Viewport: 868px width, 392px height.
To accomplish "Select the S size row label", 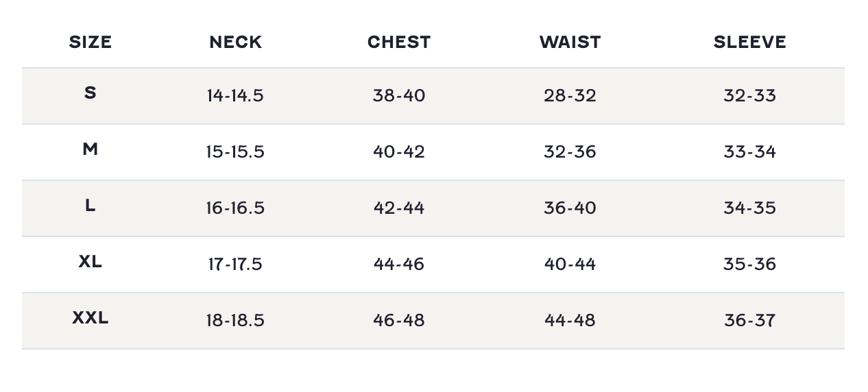I will tap(91, 93).
